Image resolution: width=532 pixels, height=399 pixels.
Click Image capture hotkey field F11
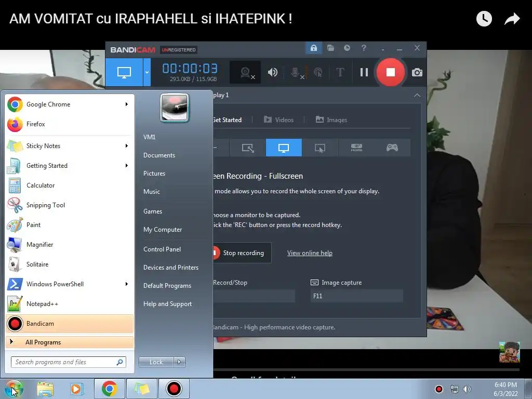356,296
